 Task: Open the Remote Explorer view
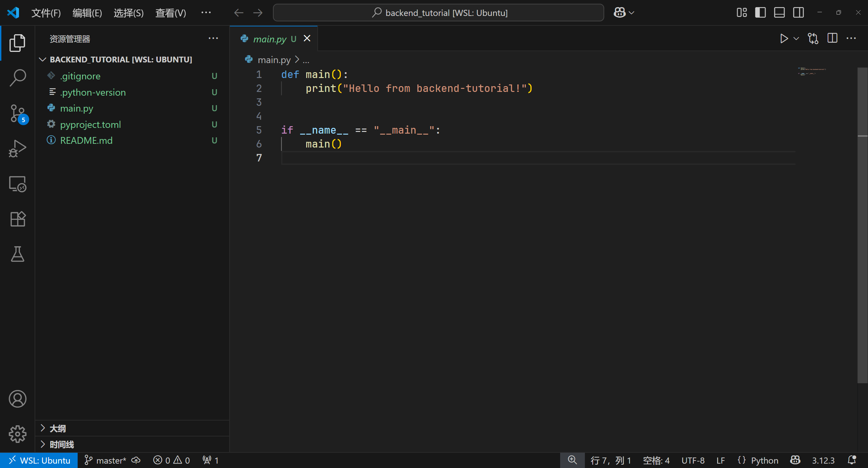point(17,184)
